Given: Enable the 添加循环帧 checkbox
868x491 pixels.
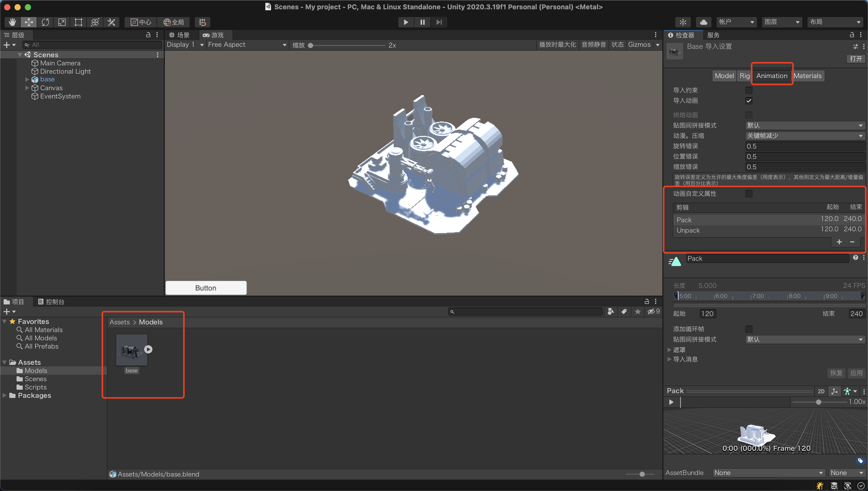Looking at the screenshot, I should tap(749, 329).
